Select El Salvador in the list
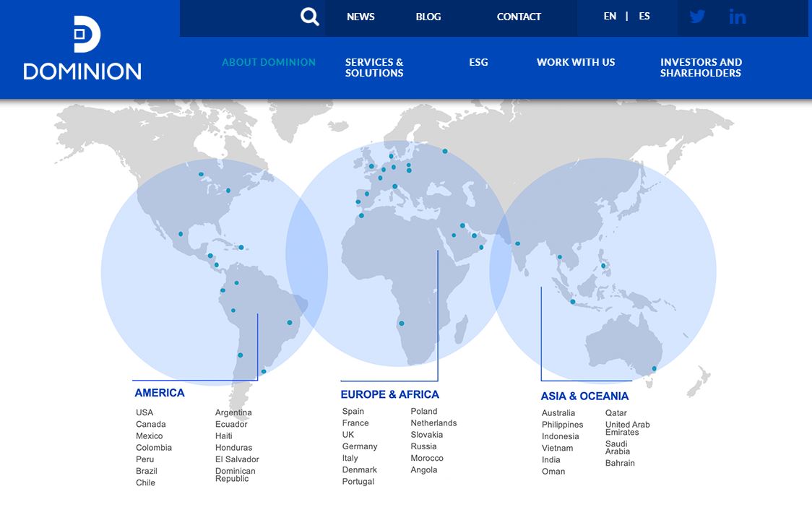Screen dimensions: 812x507 pos(237,459)
